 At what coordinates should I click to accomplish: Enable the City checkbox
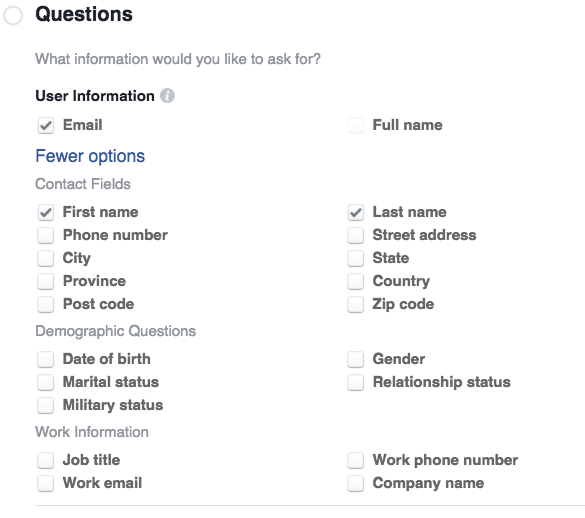(x=46, y=258)
